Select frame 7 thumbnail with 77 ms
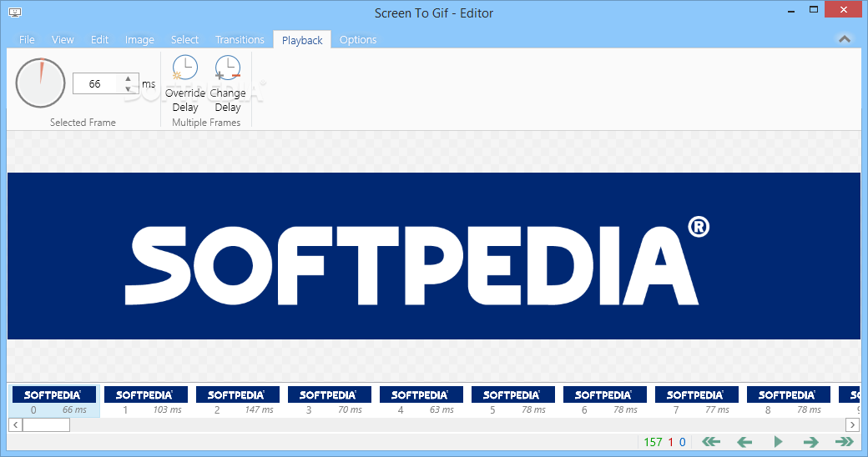 [697, 401]
